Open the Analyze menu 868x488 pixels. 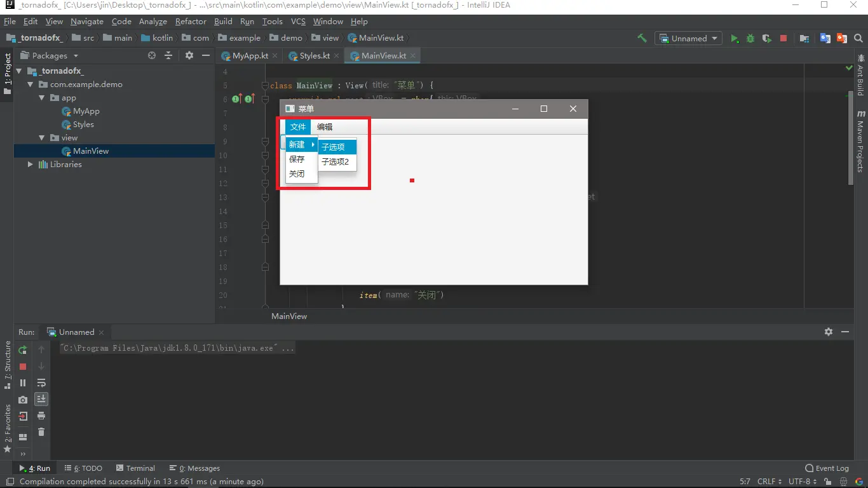pyautogui.click(x=153, y=22)
